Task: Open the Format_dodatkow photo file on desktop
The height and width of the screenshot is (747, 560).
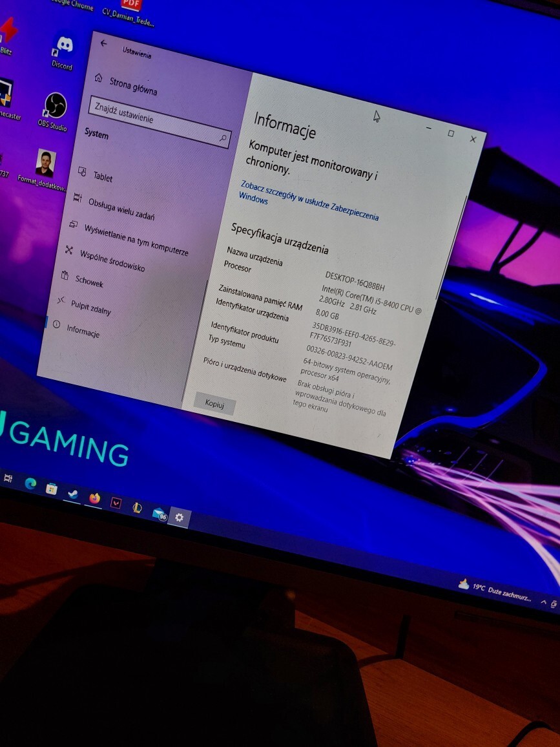Action: [43, 171]
